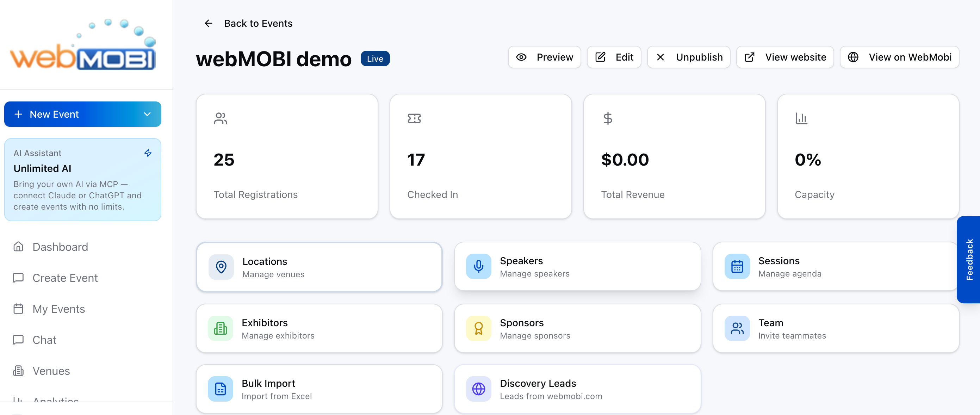Image resolution: width=980 pixels, height=415 pixels.
Task: Open the Feedback side tab
Action: (969, 259)
